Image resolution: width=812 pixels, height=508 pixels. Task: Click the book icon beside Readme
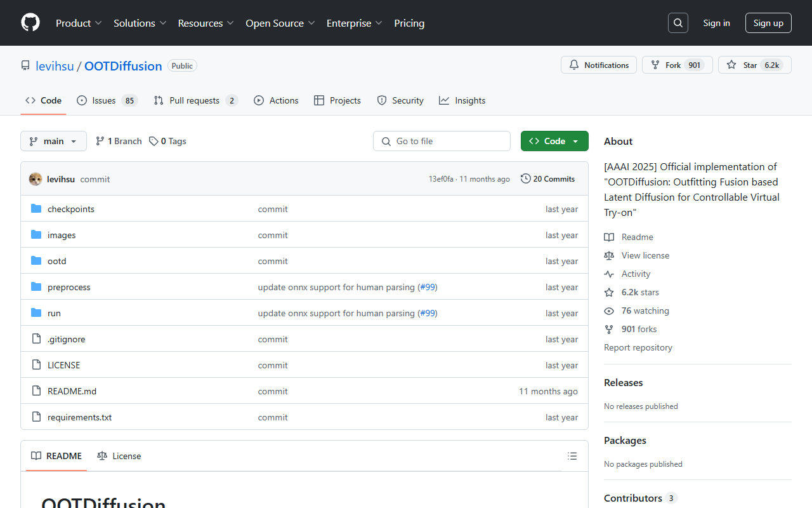[609, 237]
